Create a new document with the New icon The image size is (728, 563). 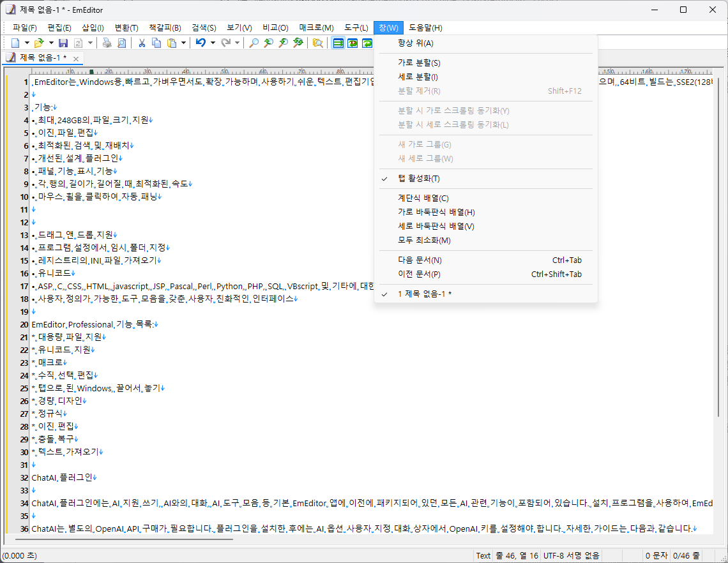tap(15, 43)
